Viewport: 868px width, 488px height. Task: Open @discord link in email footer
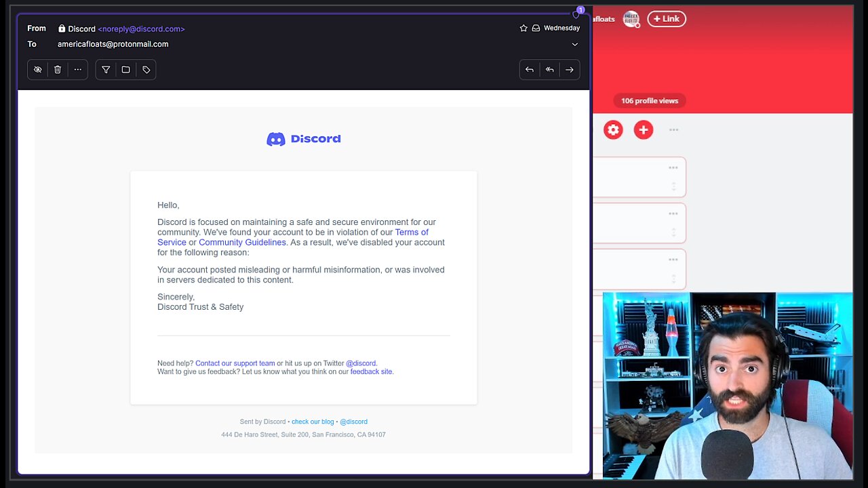pyautogui.click(x=353, y=422)
